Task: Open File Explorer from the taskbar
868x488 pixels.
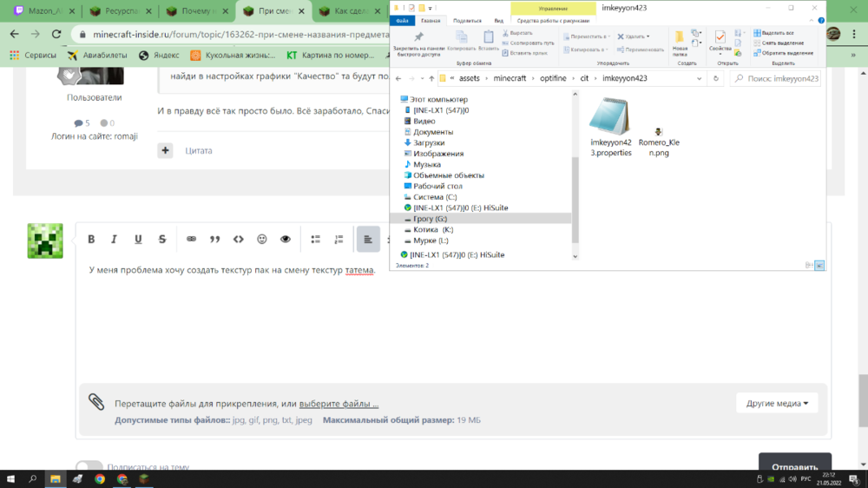Action: pos(56,479)
